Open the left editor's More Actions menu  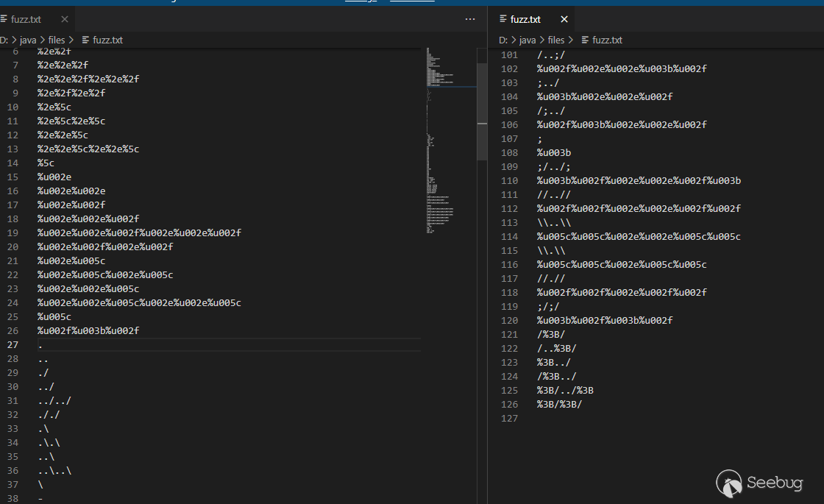[470, 19]
